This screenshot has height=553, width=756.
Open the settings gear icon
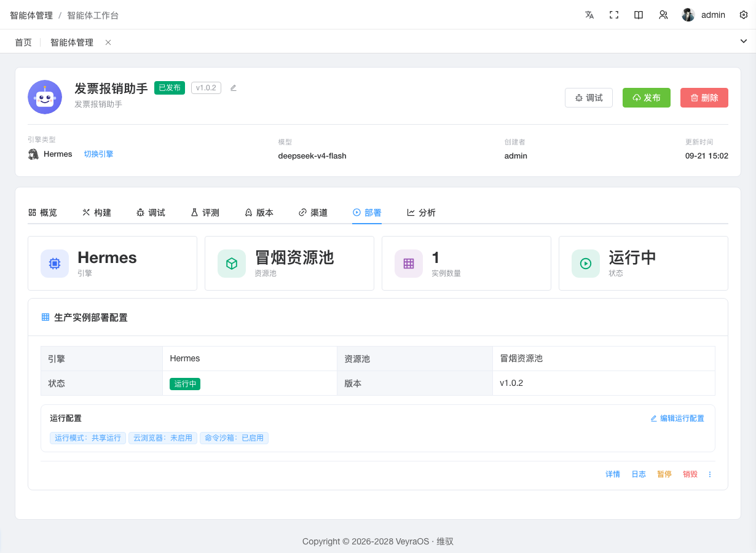[x=744, y=15]
